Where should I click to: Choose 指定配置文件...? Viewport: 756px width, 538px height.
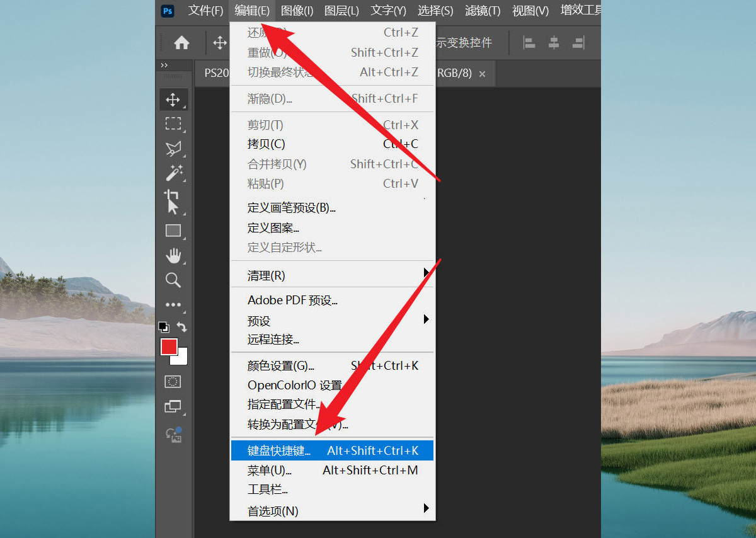(x=333, y=405)
